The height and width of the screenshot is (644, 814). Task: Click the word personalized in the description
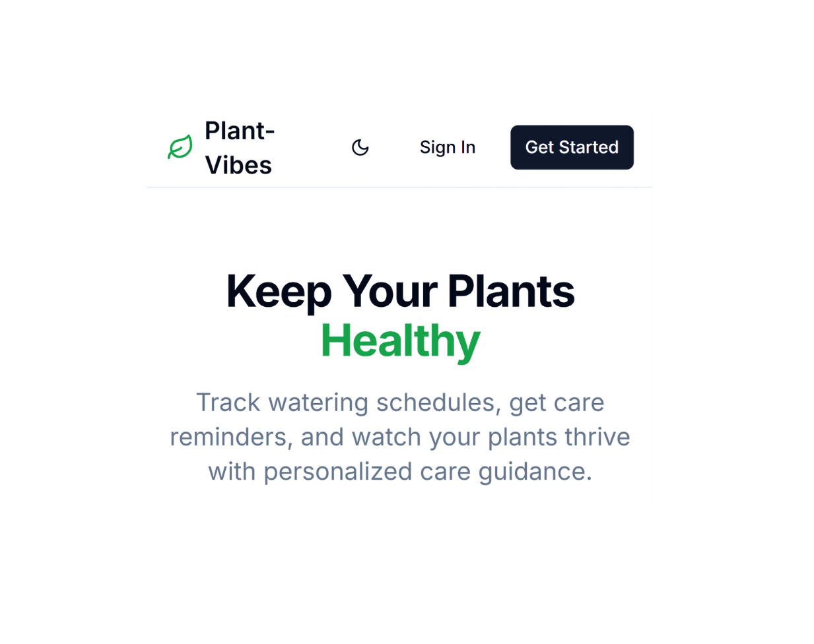pos(339,471)
